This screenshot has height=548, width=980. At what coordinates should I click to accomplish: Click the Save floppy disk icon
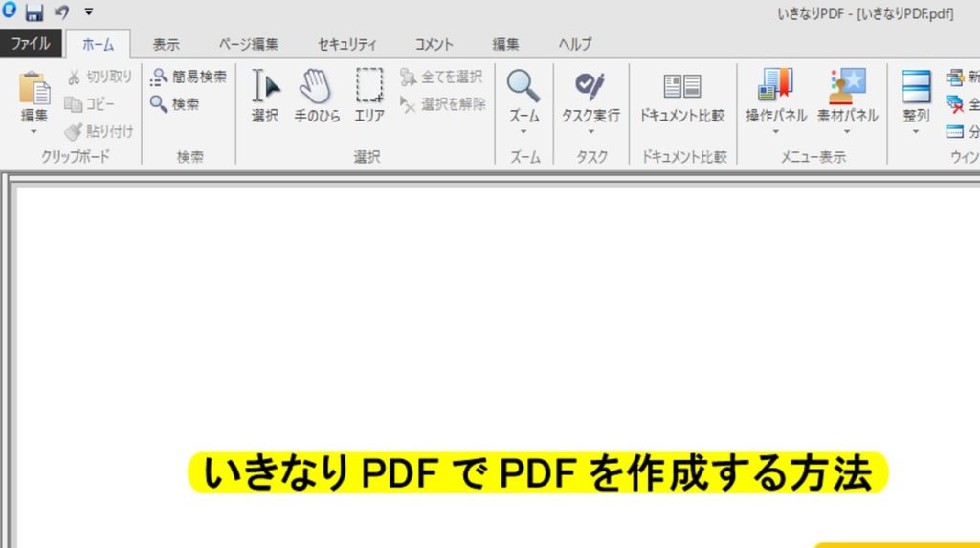(33, 11)
